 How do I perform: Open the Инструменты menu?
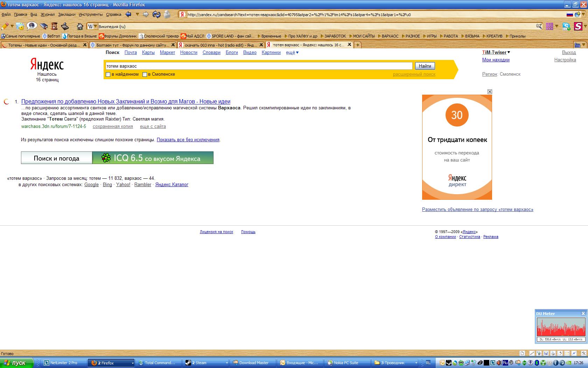point(91,14)
